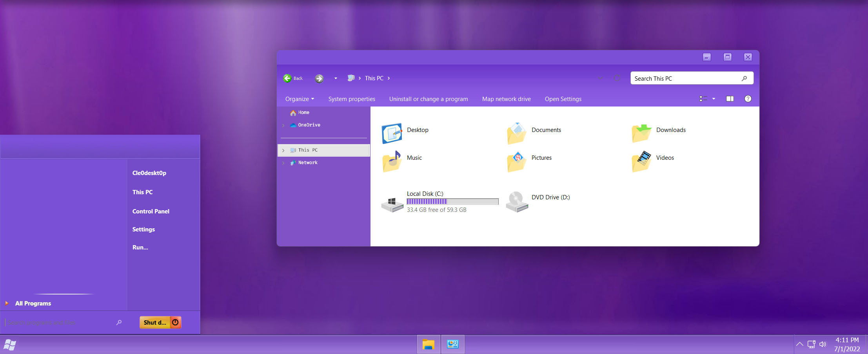The width and height of the screenshot is (868, 354).
Task: Mute the speaker in system tray
Action: point(823,344)
